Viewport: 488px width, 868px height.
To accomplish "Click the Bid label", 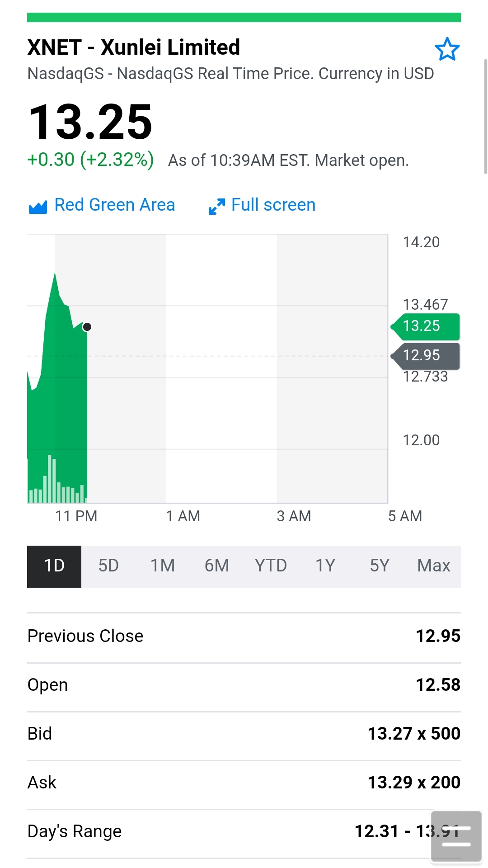I will (40, 734).
